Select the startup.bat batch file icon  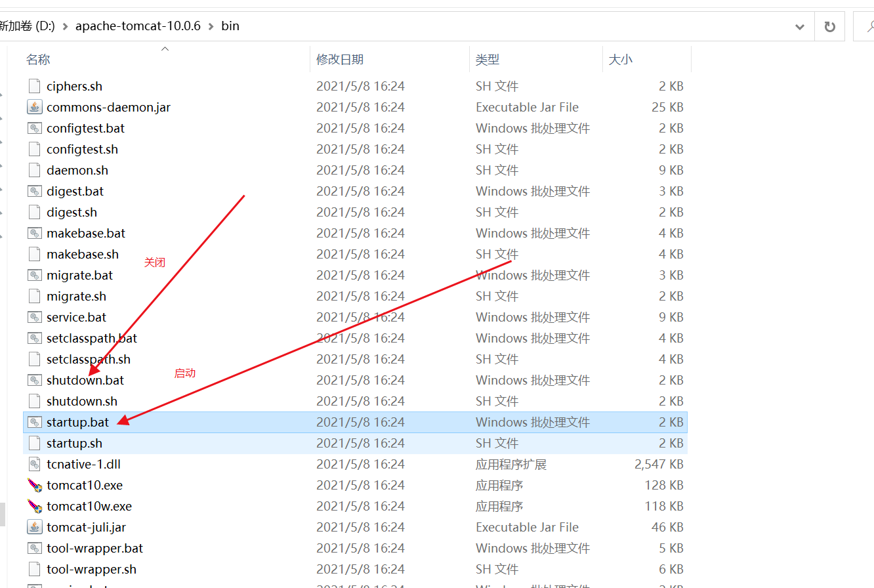pyautogui.click(x=35, y=422)
